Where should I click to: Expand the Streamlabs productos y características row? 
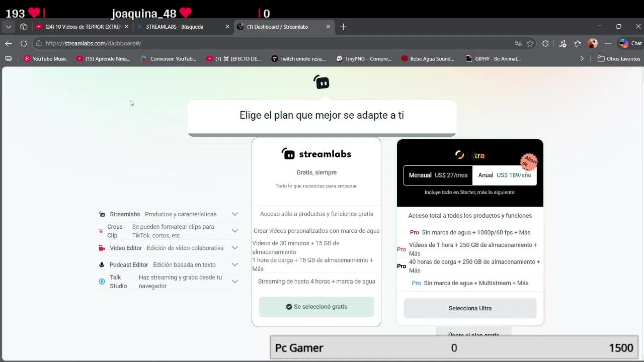tap(234, 214)
